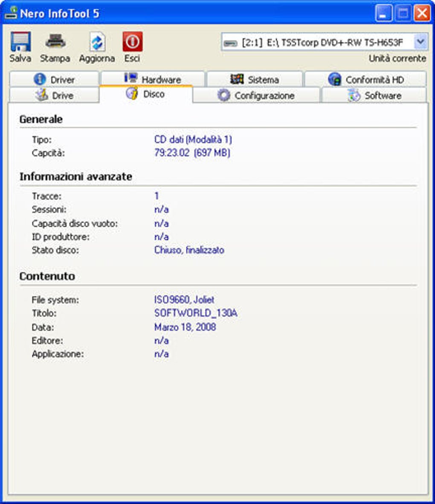The height and width of the screenshot is (504, 435).
Task: Click the "Chiuso, finalizzato" disc state value
Action: point(189,250)
